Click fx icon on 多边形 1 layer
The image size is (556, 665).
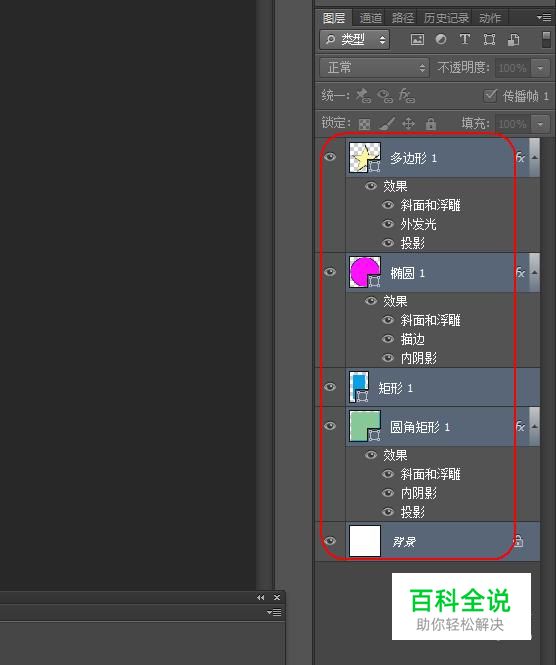[520, 158]
